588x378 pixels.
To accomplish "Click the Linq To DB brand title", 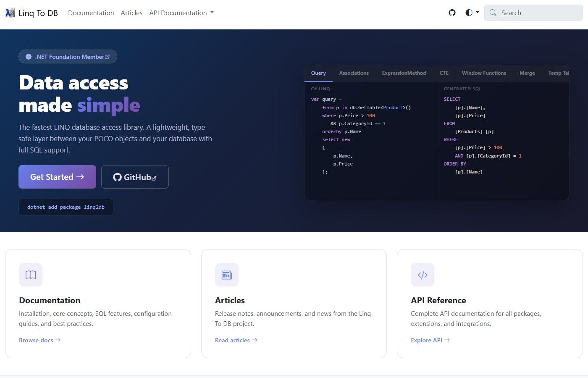I will coord(38,13).
